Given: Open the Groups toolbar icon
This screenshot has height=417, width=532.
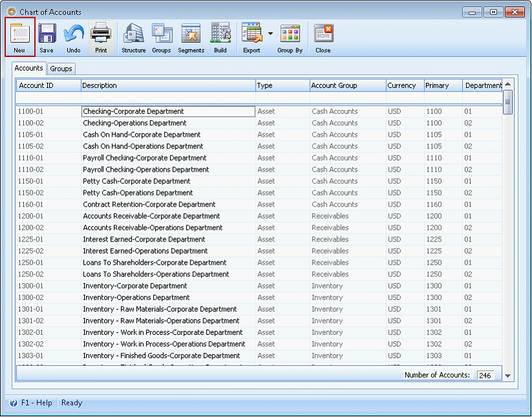Looking at the screenshot, I should click(162, 37).
